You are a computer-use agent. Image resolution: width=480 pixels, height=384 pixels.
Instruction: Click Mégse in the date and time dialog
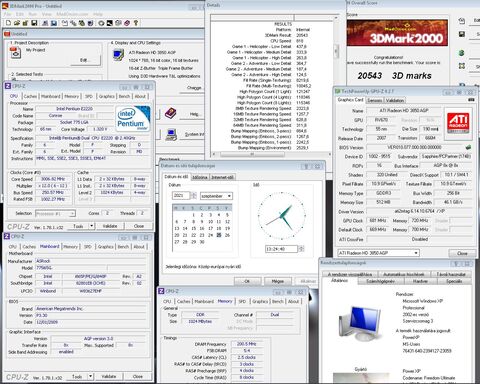tap(277, 281)
